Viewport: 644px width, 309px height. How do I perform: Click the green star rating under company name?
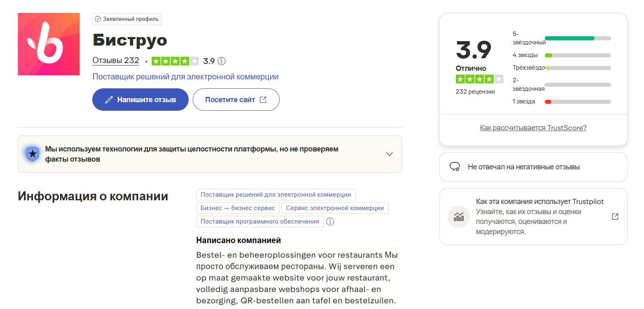click(x=175, y=61)
